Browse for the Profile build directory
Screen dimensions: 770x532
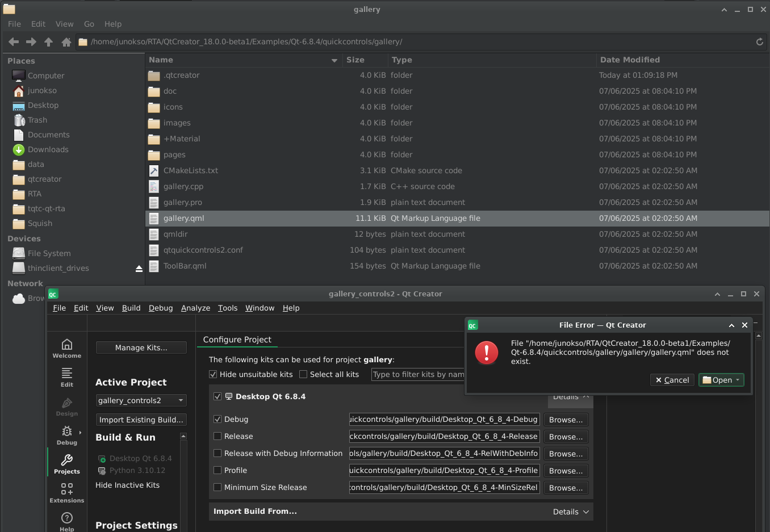566,471
